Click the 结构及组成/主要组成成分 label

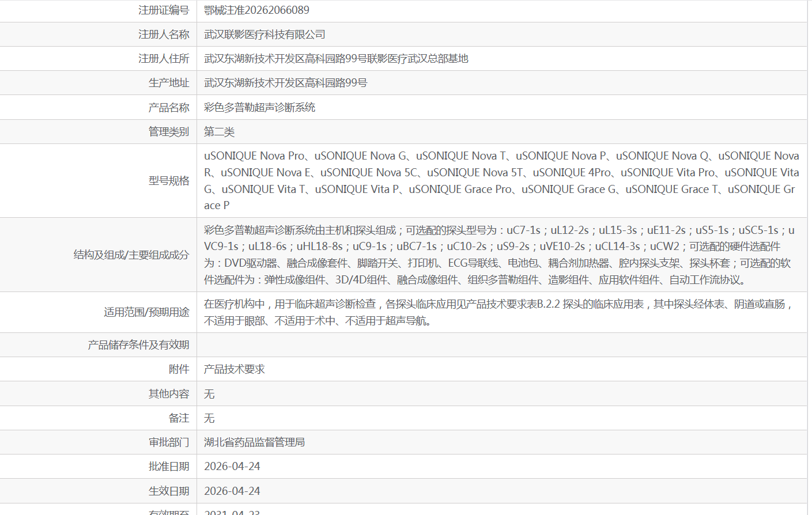[x=131, y=255]
